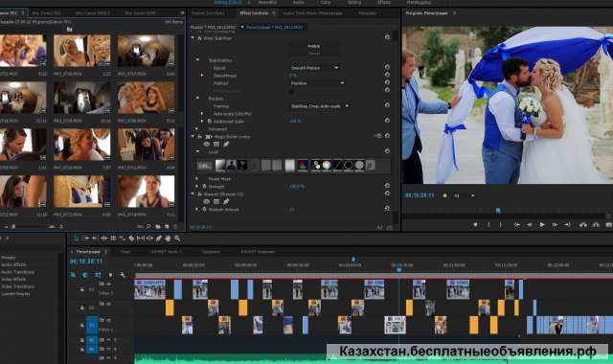
Task: Open Framing dropdown Stabilize, Crop, Auto-scale
Action: 320,106
